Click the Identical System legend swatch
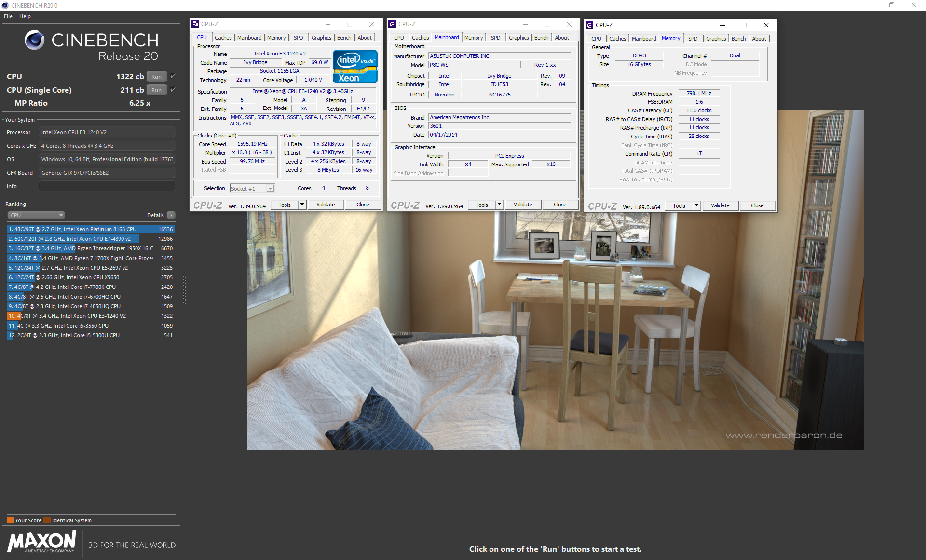This screenshot has width=926, height=560. pyautogui.click(x=47, y=520)
